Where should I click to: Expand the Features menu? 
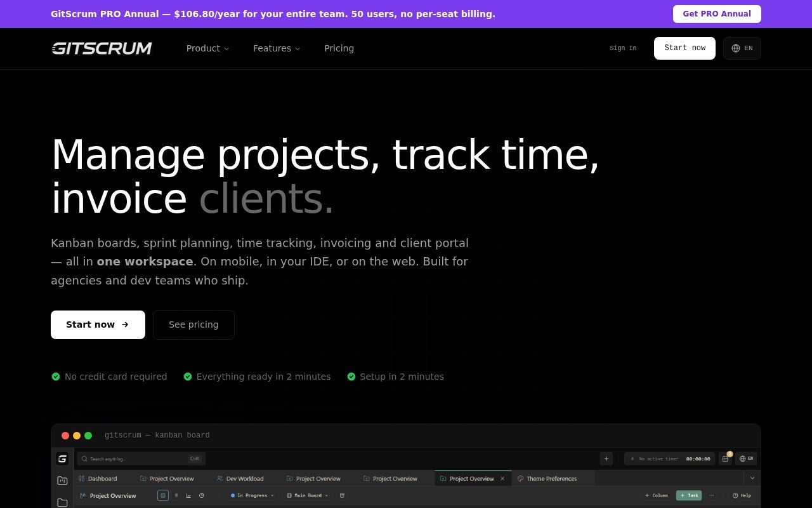[x=277, y=48]
